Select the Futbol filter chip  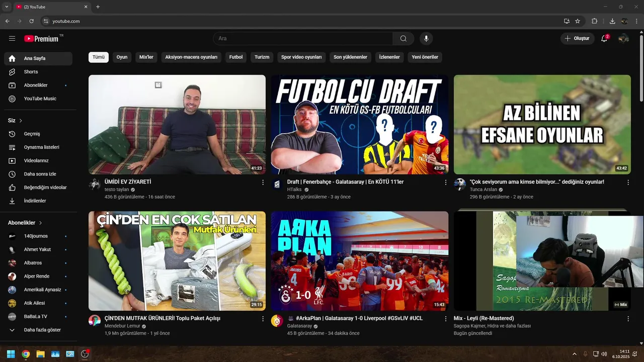click(236, 57)
